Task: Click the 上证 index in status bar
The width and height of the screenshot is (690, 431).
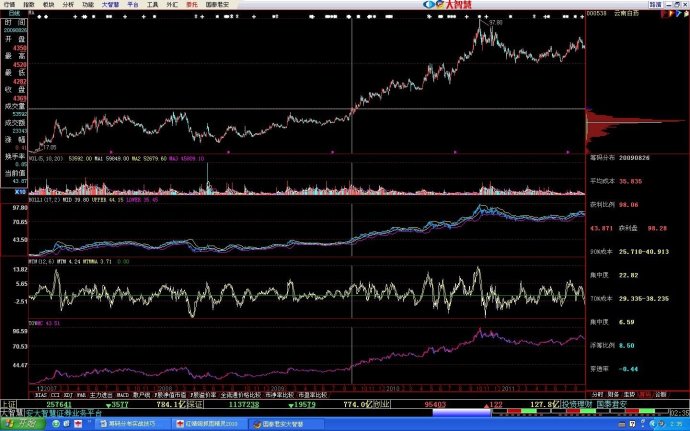Action: tap(7, 405)
